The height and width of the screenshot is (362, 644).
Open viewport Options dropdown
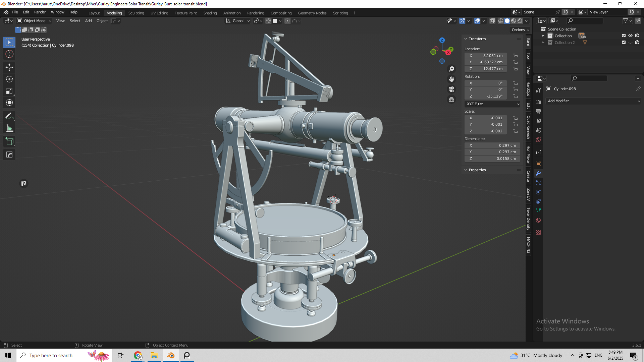coord(520,30)
